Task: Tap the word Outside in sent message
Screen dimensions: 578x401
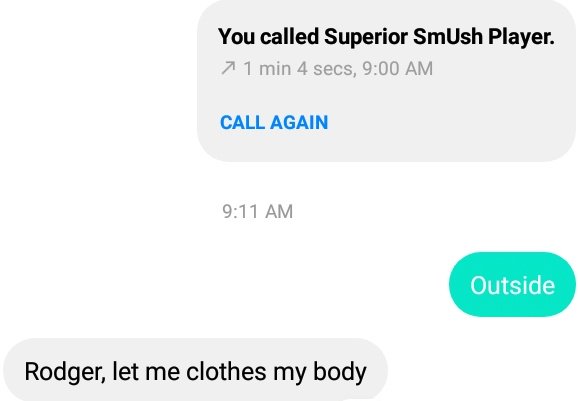Action: pos(512,285)
